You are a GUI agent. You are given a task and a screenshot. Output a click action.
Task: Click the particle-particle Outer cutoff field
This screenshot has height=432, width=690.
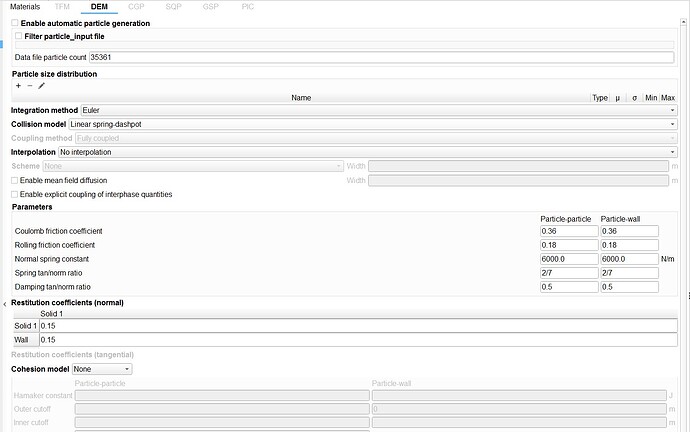tap(222, 409)
